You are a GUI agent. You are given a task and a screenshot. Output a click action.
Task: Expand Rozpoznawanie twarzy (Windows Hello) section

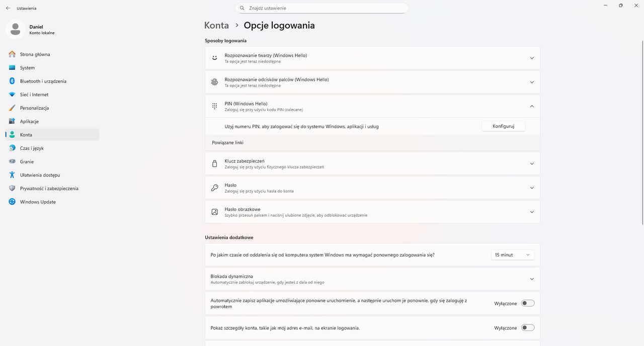[532, 58]
